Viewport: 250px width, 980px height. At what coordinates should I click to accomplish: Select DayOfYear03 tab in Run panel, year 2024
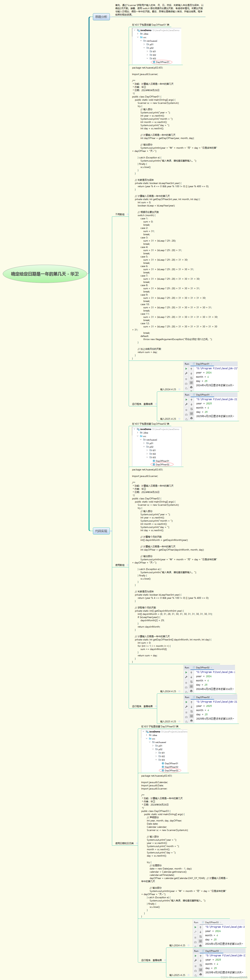pos(211,922)
